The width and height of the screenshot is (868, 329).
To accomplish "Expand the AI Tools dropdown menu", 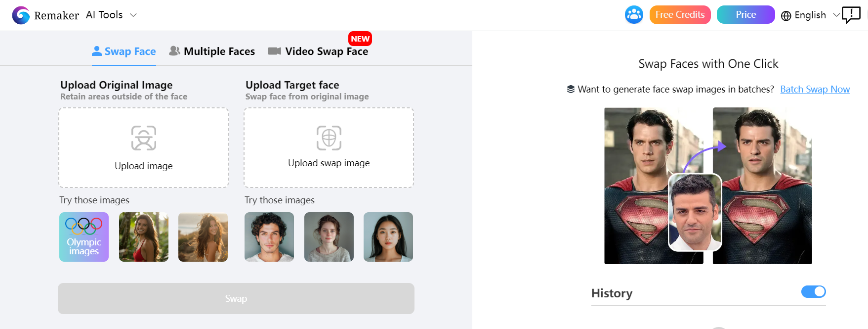I will 111,15.
